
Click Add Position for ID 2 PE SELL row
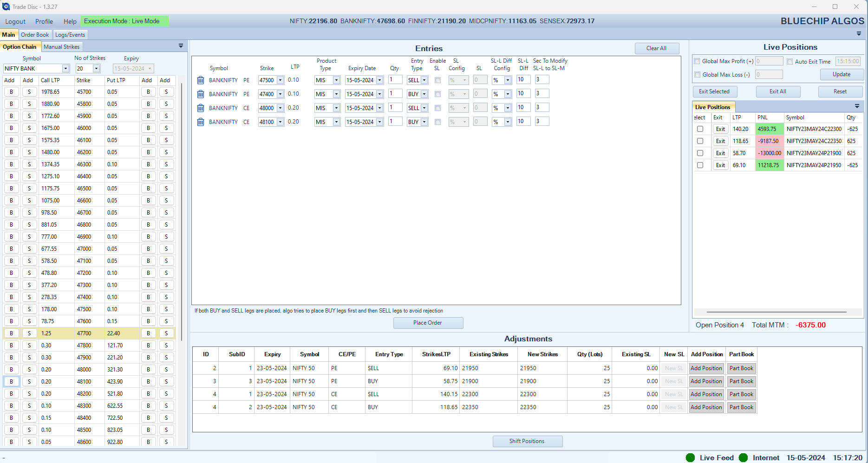(706, 368)
